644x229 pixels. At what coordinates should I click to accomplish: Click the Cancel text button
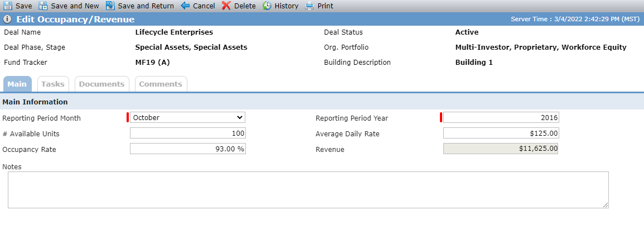click(204, 6)
